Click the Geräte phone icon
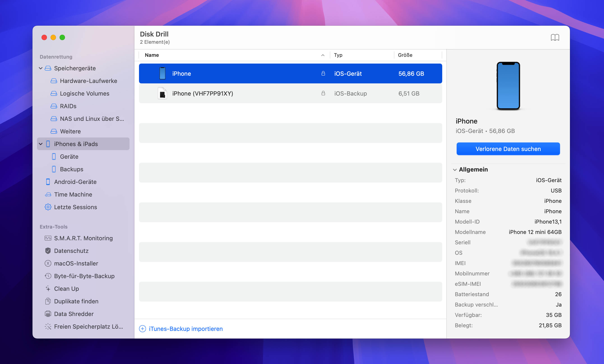This screenshot has width=604, height=364. tap(54, 156)
